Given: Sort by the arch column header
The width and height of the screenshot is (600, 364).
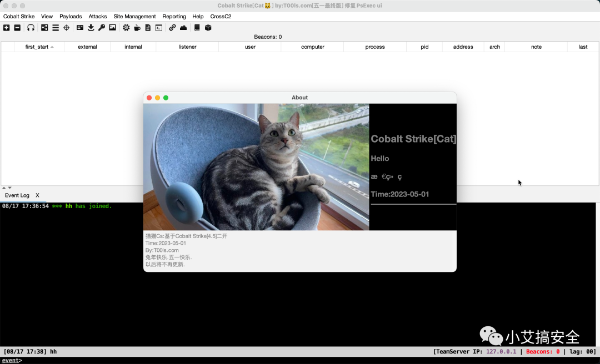Looking at the screenshot, I should coord(495,47).
